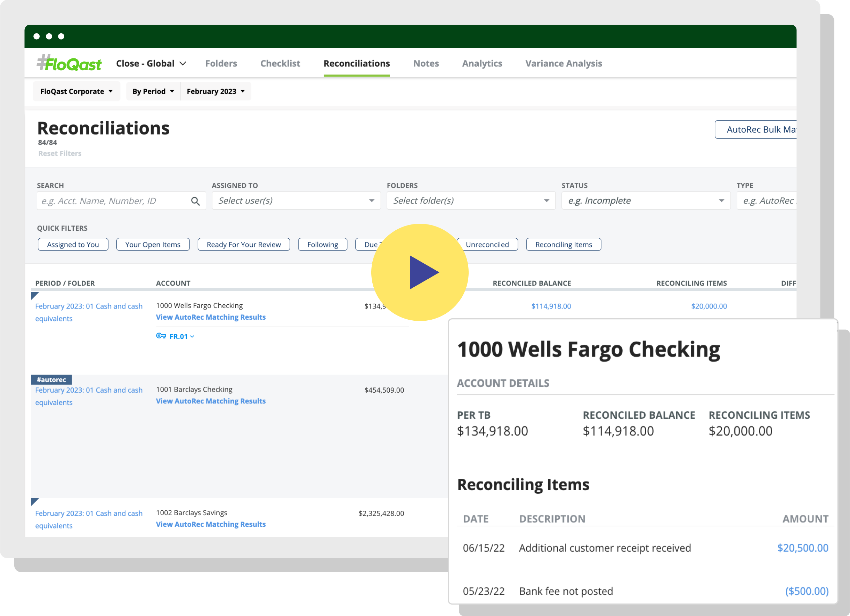
Task: Open the FloQast Corporate entity dropdown
Action: (76, 91)
